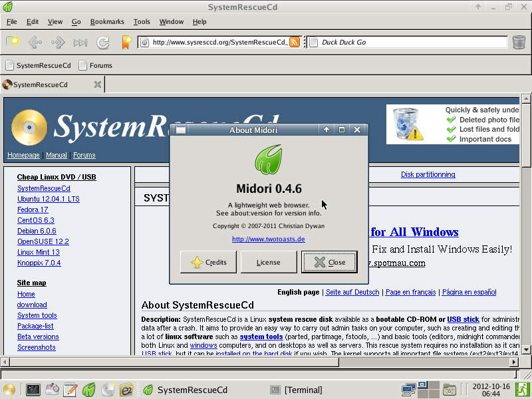Open the Window menu
Viewport: 532px width, 399px height.
172,22
